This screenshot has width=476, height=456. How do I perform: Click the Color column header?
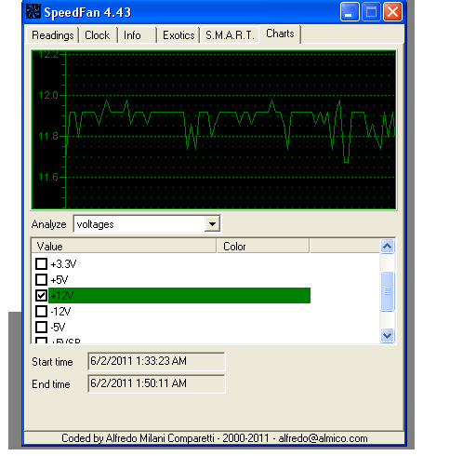click(x=263, y=247)
